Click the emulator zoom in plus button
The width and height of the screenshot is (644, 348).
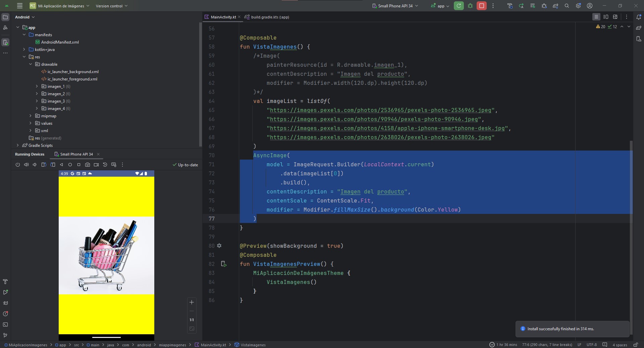tap(192, 302)
